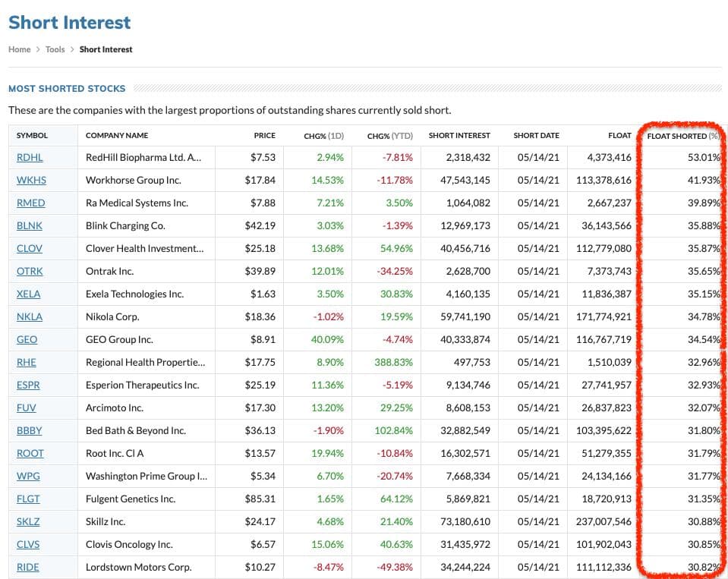
Task: Click the COMPANY NAME column header
Action: (117, 136)
